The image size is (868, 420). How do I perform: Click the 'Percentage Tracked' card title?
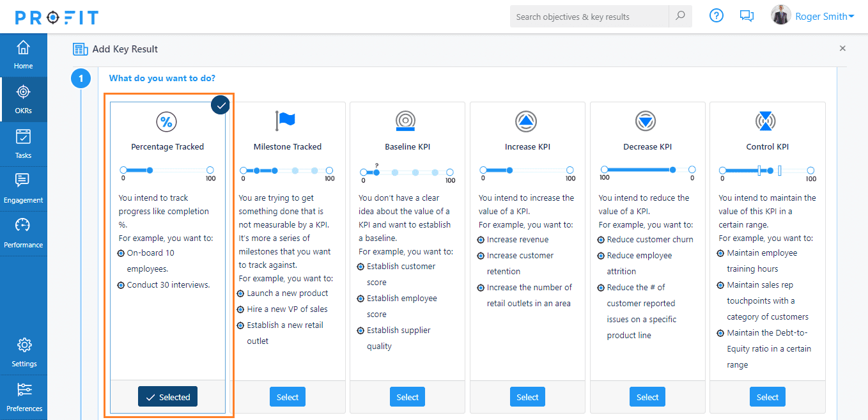(x=167, y=146)
